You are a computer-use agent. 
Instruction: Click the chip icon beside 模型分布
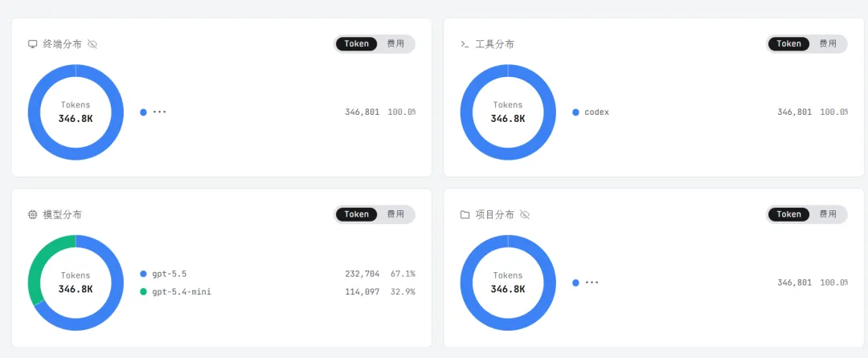pos(33,214)
